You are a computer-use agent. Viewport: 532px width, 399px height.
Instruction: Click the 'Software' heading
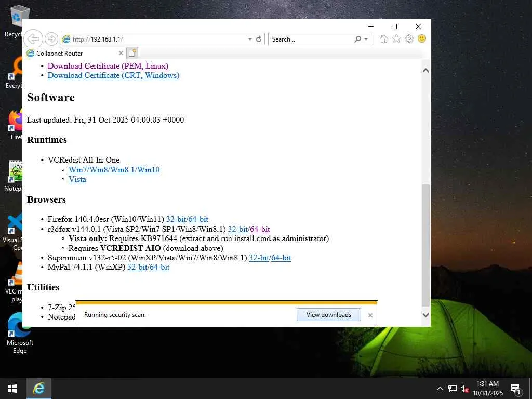tap(51, 97)
